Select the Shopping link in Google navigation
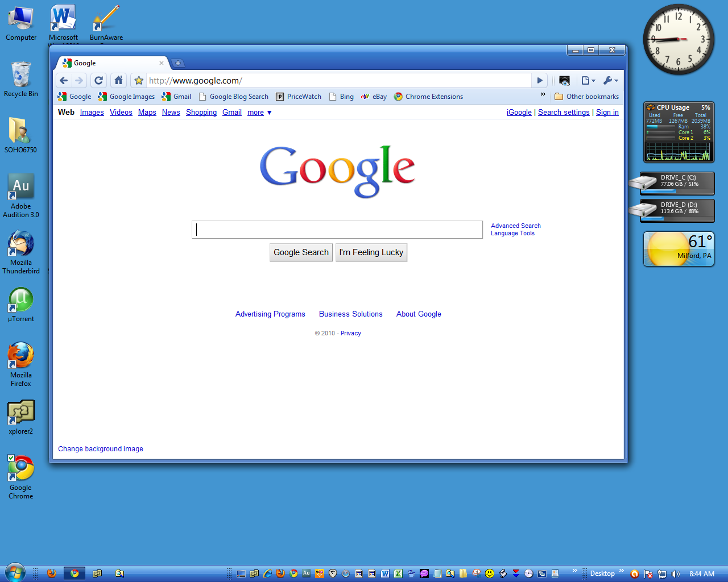 tap(201, 113)
